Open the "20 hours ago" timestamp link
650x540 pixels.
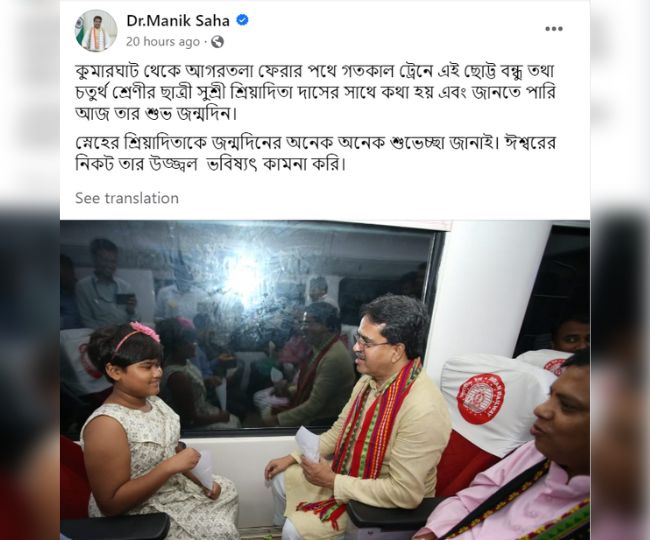point(163,42)
